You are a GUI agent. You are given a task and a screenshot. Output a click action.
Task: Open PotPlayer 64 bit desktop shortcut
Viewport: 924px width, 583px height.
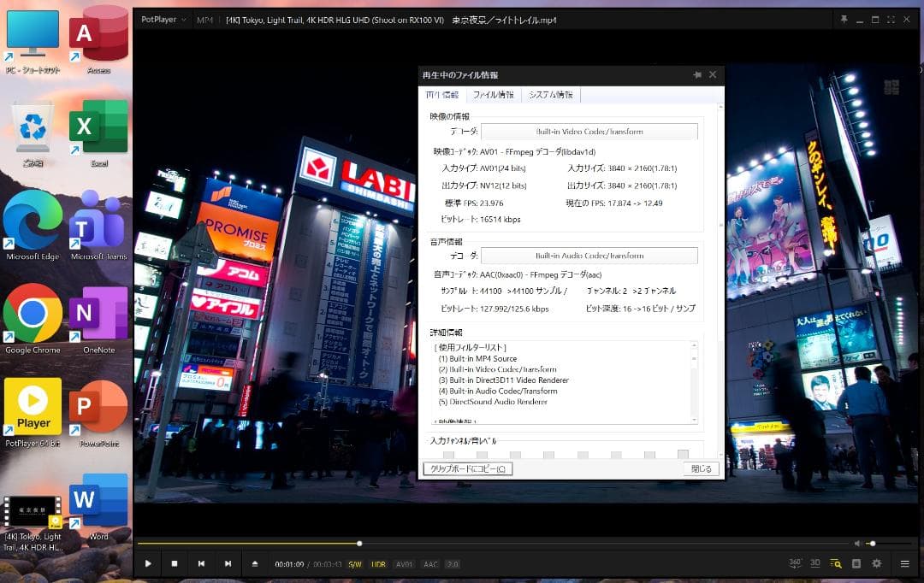(x=33, y=412)
